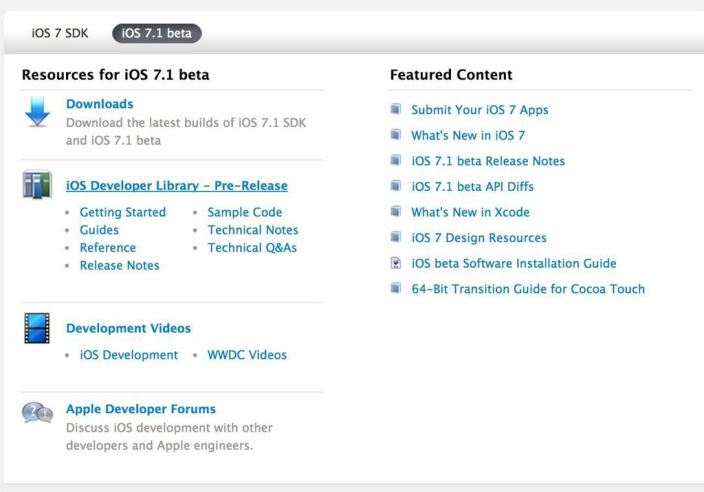Viewport: 704px width, 492px height.
Task: Open iOS Developer Library – Pre-Release link
Action: [x=176, y=186]
